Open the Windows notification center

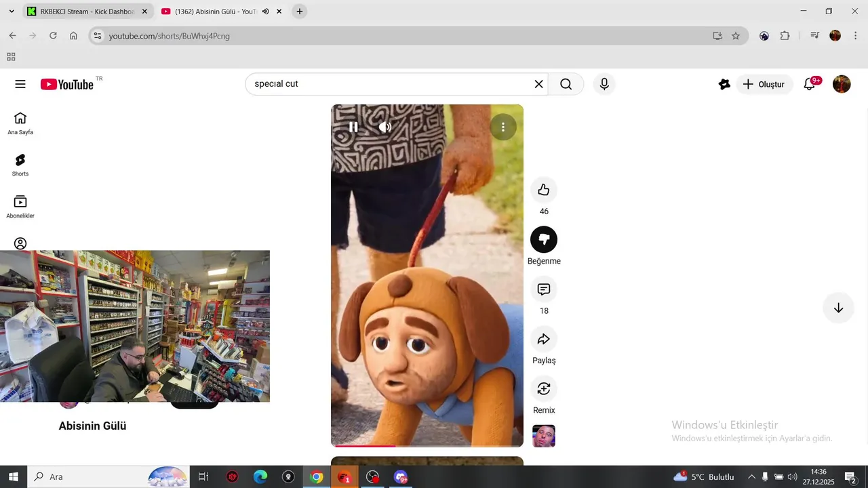click(850, 476)
